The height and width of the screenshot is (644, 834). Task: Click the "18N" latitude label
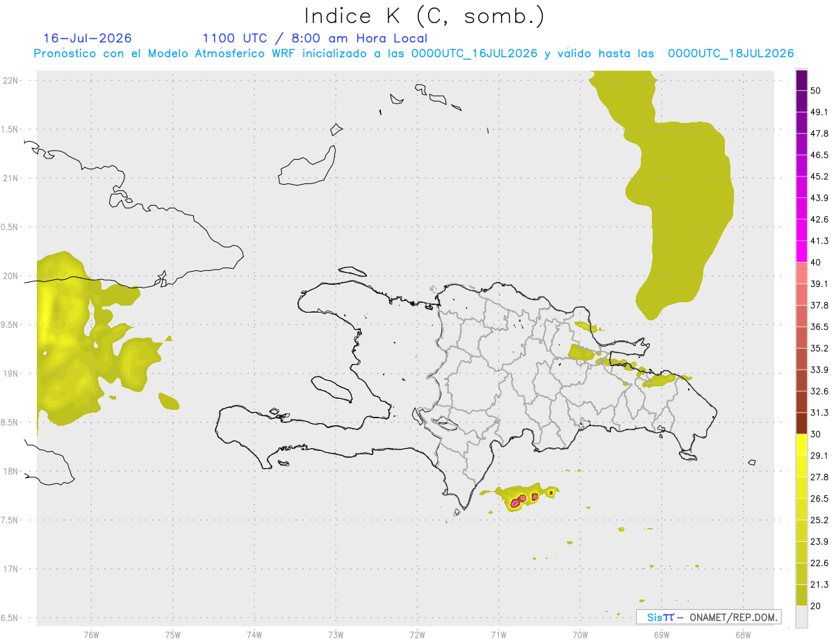(10, 472)
